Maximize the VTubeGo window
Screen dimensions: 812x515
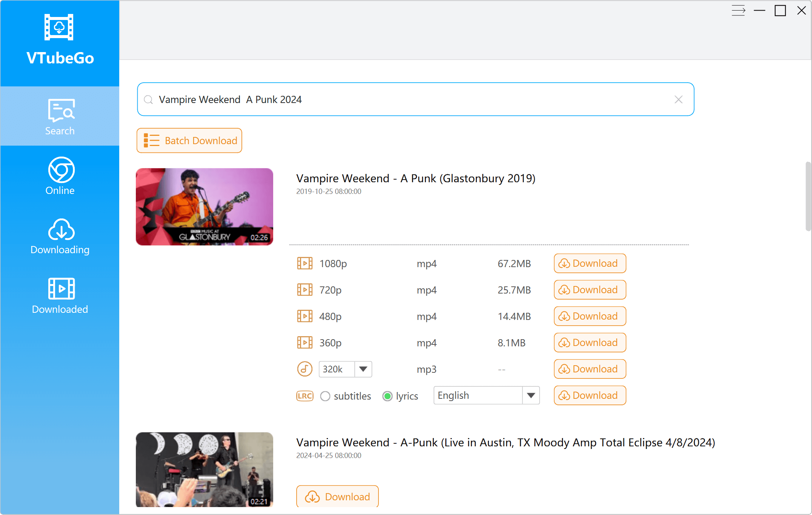[780, 11]
